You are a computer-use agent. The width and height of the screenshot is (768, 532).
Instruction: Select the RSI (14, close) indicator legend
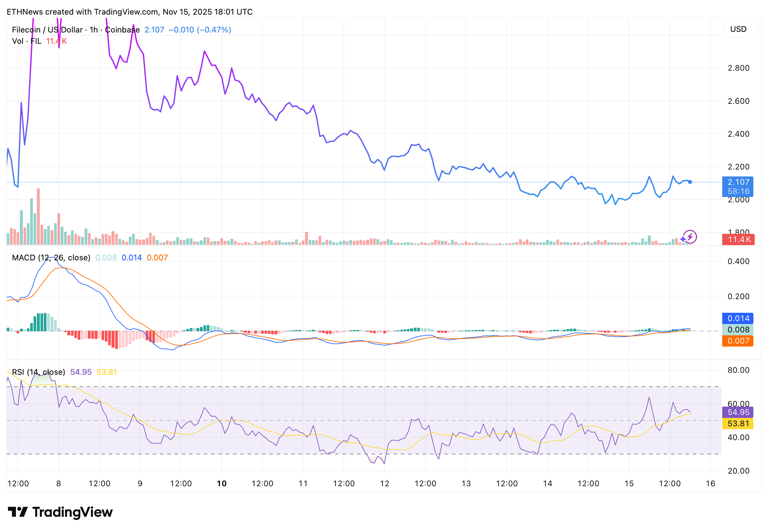click(38, 372)
